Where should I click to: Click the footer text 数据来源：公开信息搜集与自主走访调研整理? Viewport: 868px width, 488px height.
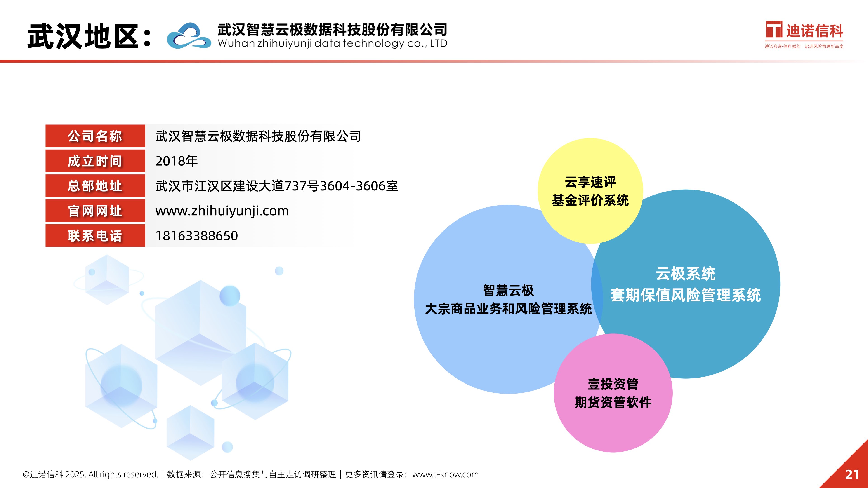[x=252, y=474]
